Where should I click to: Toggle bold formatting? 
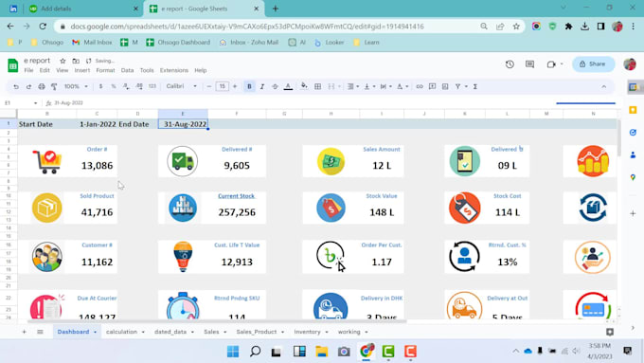[x=249, y=86]
